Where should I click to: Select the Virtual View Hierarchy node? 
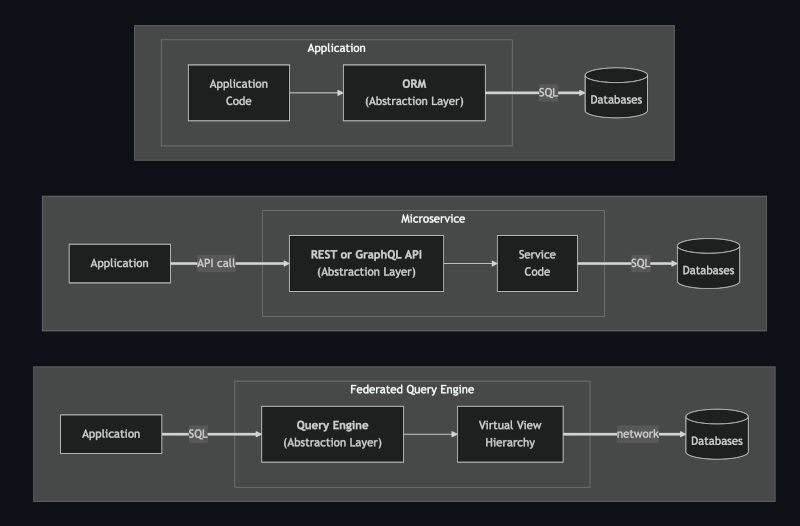coord(510,434)
